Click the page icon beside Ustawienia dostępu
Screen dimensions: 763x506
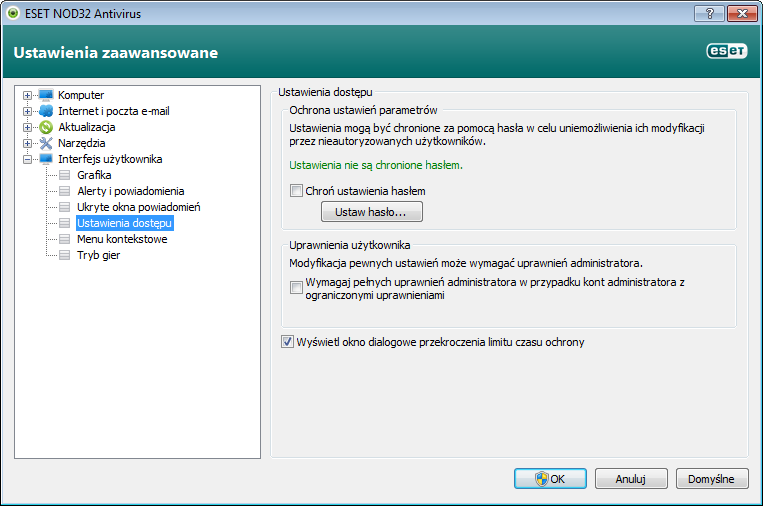pyautogui.click(x=64, y=223)
